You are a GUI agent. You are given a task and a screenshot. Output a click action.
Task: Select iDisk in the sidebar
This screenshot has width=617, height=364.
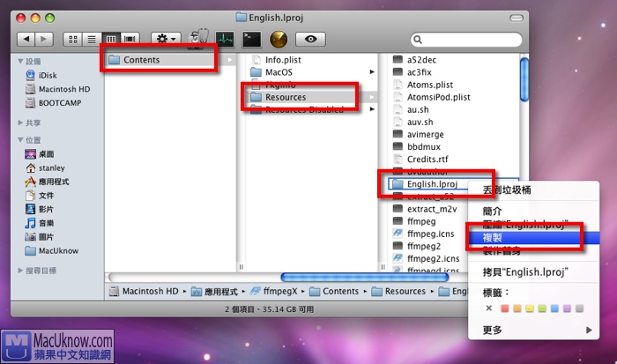tap(41, 75)
